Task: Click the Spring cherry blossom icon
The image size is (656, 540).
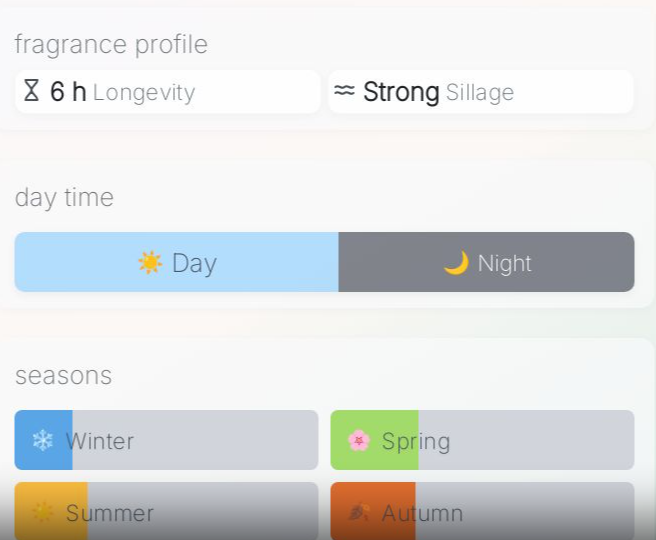Action: click(x=359, y=440)
